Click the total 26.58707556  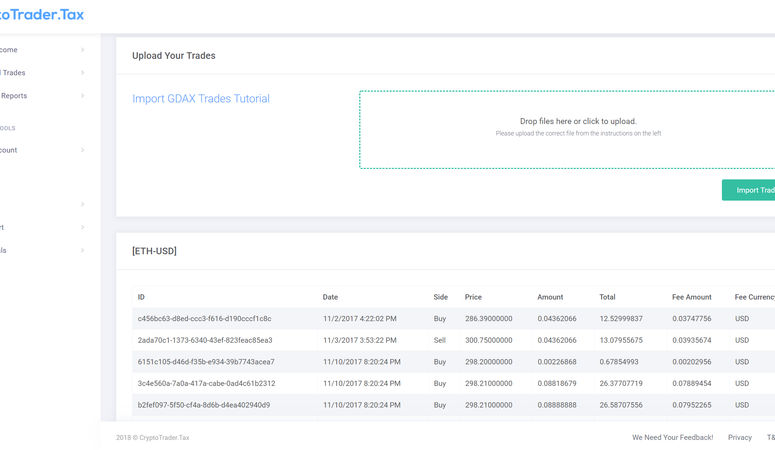(x=621, y=405)
